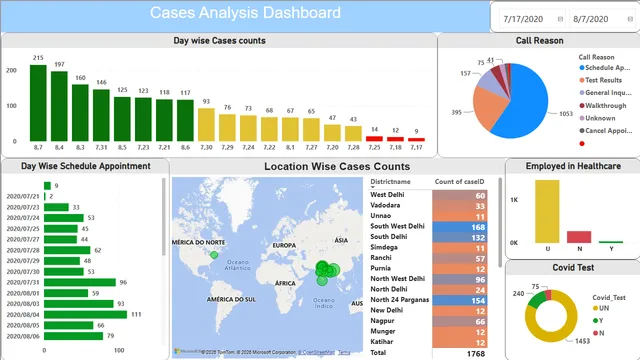Viewport: 640px width, 360px height.
Task: Select the red 7,17 bar with 9 cases
Action: click(x=416, y=140)
